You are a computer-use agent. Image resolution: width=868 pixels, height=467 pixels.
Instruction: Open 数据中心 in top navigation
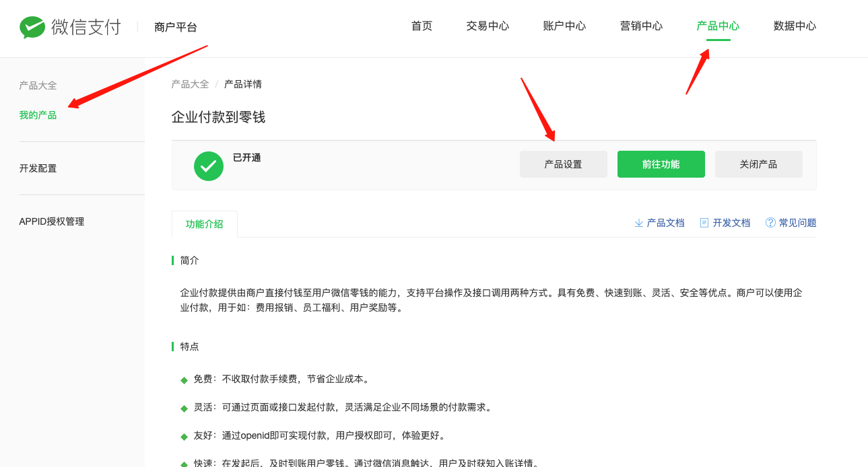point(795,26)
